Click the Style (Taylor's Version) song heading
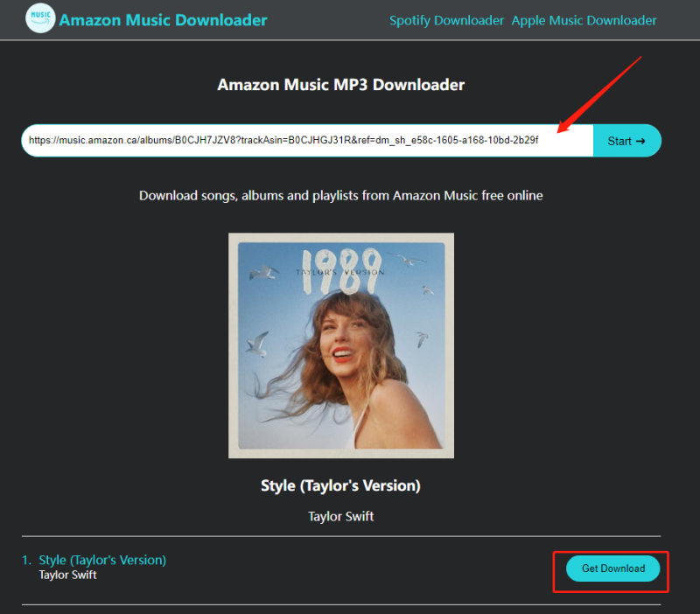700x614 pixels. [x=340, y=485]
